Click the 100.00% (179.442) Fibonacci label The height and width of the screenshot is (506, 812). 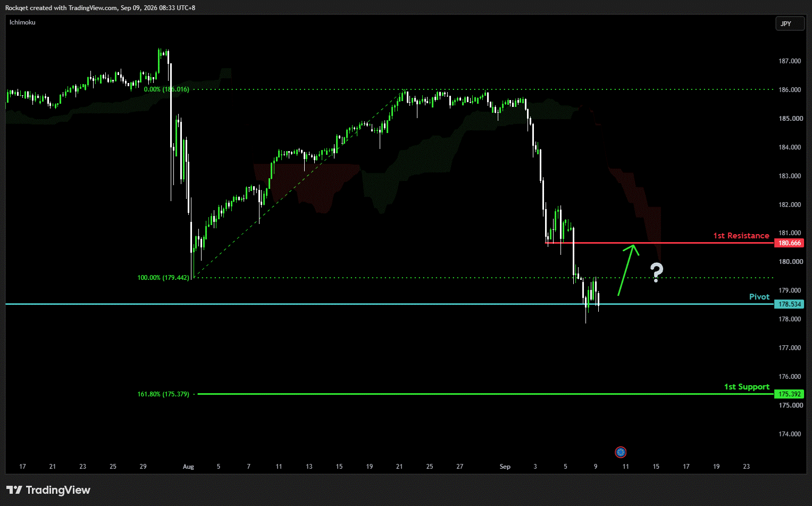click(x=163, y=278)
